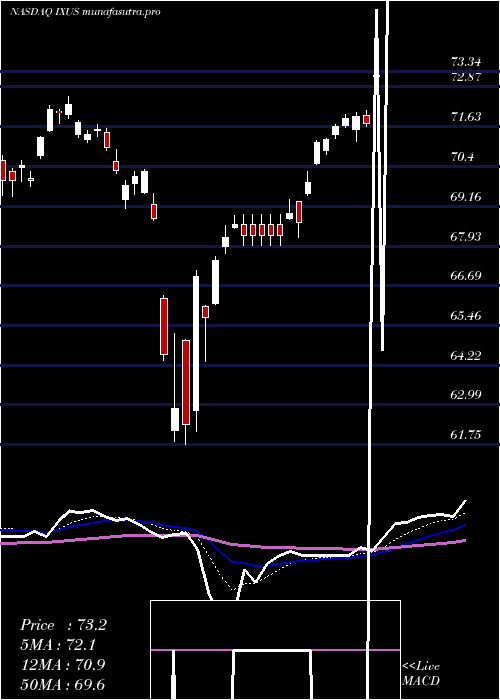
Task: Select the 64.22 price axis label
Action: (x=466, y=355)
